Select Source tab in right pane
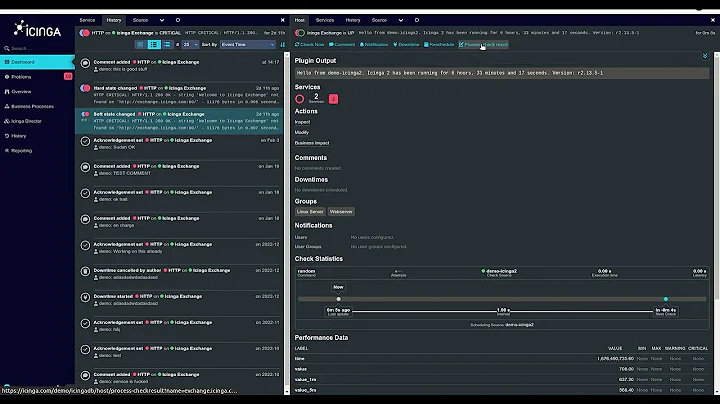720x404 pixels. click(379, 20)
